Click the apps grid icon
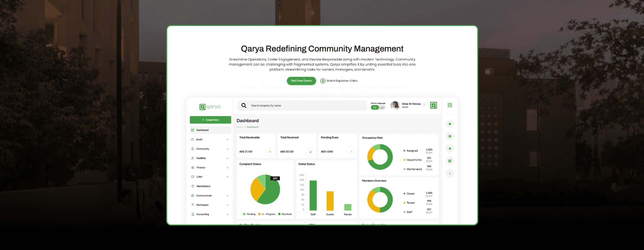This screenshot has width=644, height=250. [450, 105]
